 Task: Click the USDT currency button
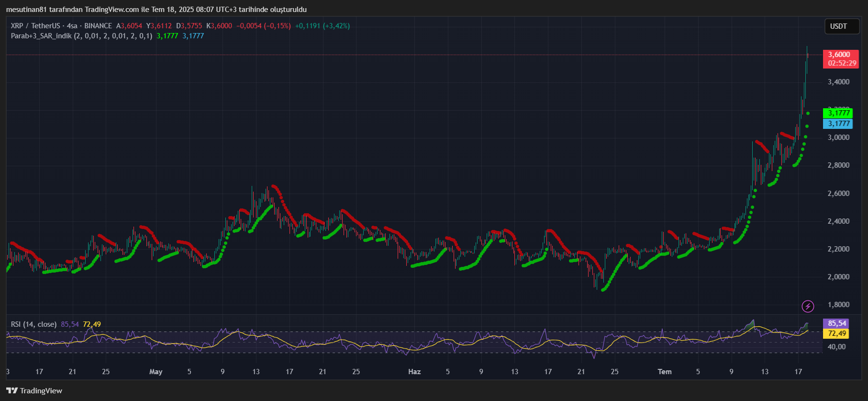pyautogui.click(x=842, y=26)
